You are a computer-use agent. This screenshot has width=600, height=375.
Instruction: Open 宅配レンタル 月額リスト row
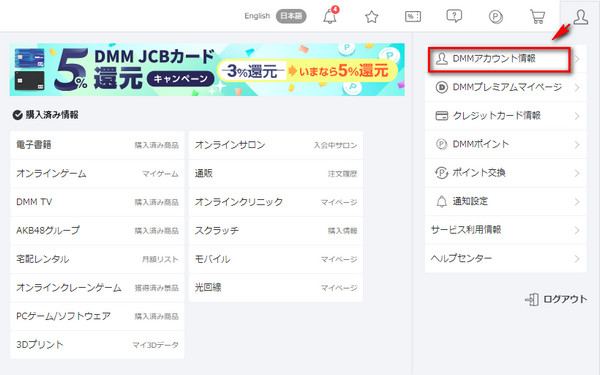coord(97,259)
